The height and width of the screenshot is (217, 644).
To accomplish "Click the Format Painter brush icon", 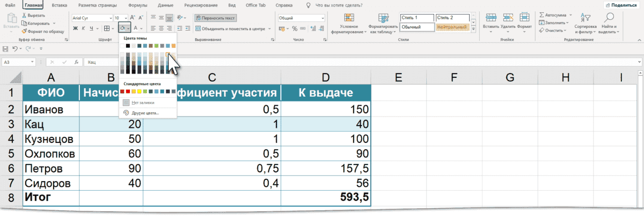I will tap(25, 32).
